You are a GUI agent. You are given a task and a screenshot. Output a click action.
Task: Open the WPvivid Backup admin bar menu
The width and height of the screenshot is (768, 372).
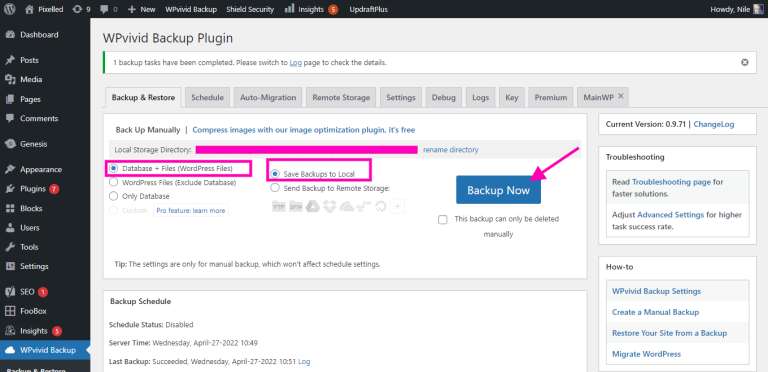[191, 9]
